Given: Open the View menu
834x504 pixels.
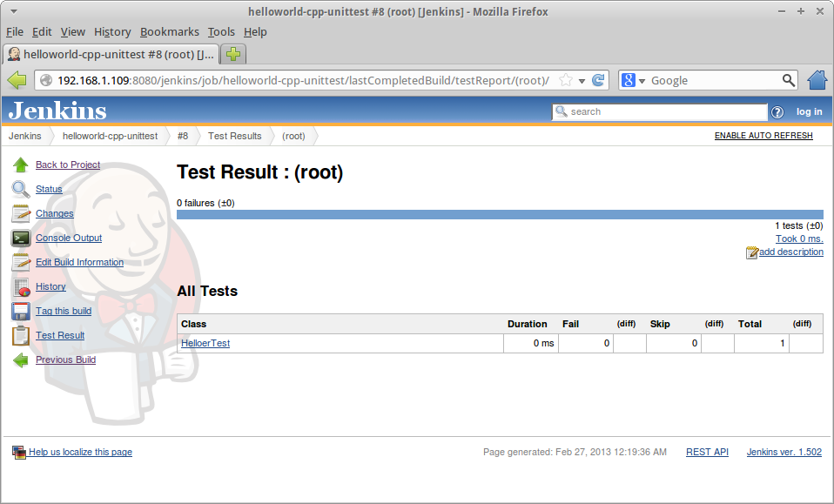Looking at the screenshot, I should coord(73,32).
